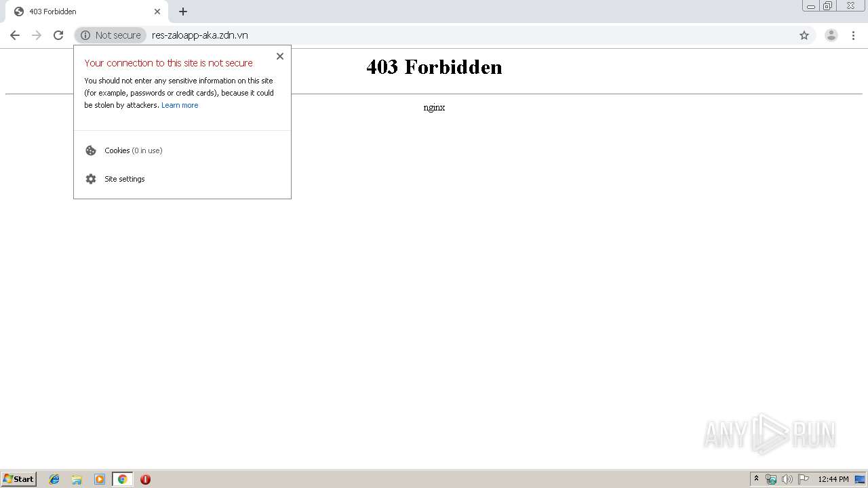Open Action Center flag icon
The height and width of the screenshot is (488, 868).
tap(803, 479)
